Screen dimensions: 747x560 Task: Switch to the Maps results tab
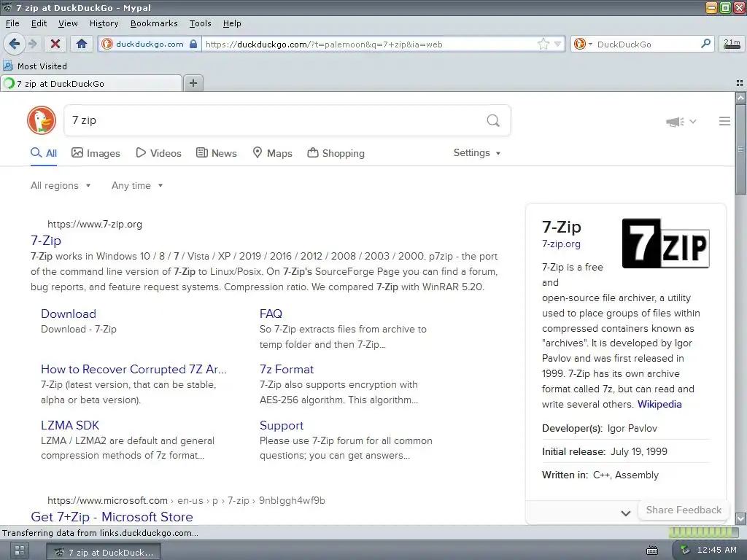[272, 153]
